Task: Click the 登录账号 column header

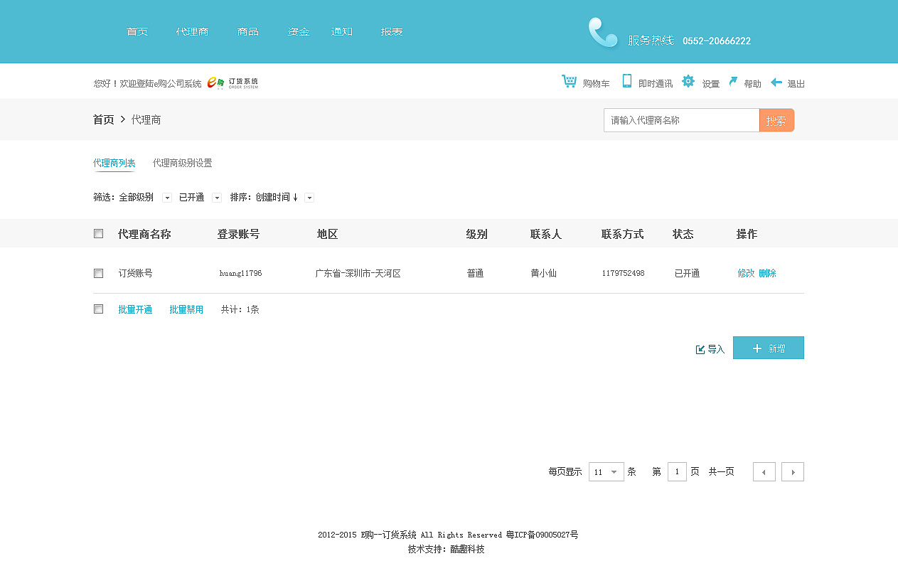Action: [238, 235]
